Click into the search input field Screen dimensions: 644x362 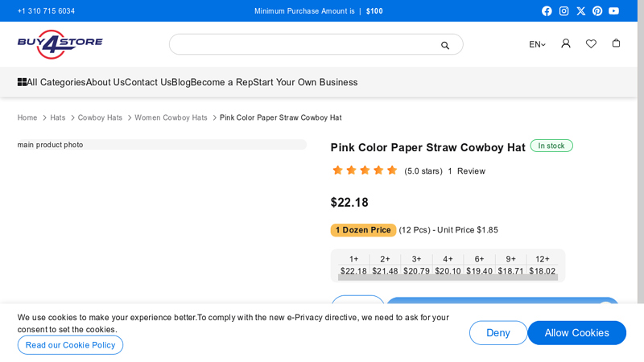click(x=306, y=45)
